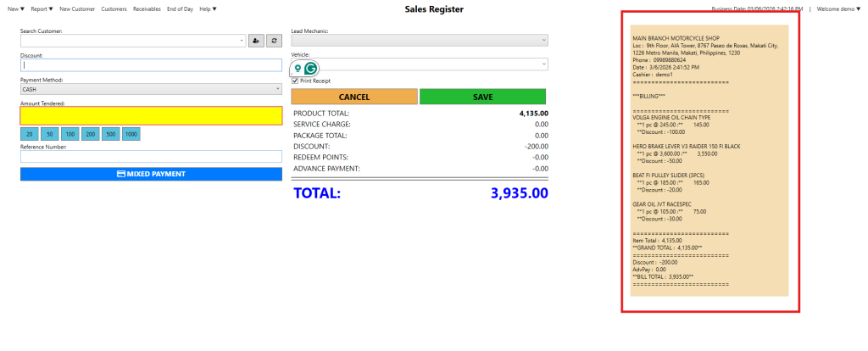Click the yellow Amount Tendered field
The height and width of the screenshot is (351, 868).
pos(151,115)
